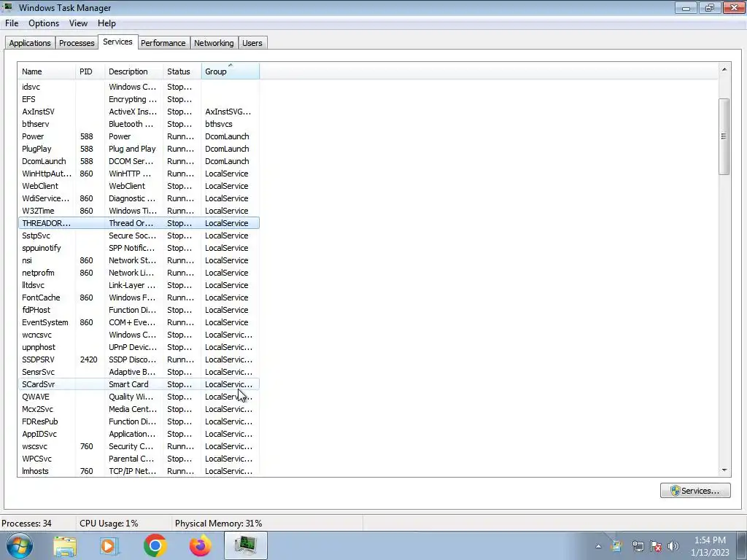Select the netprofm service row

[x=139, y=273]
